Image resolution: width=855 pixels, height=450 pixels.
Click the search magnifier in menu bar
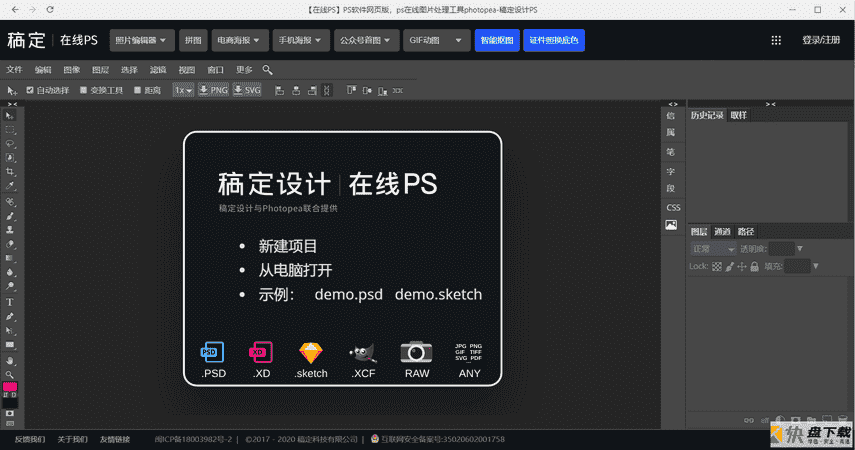267,70
